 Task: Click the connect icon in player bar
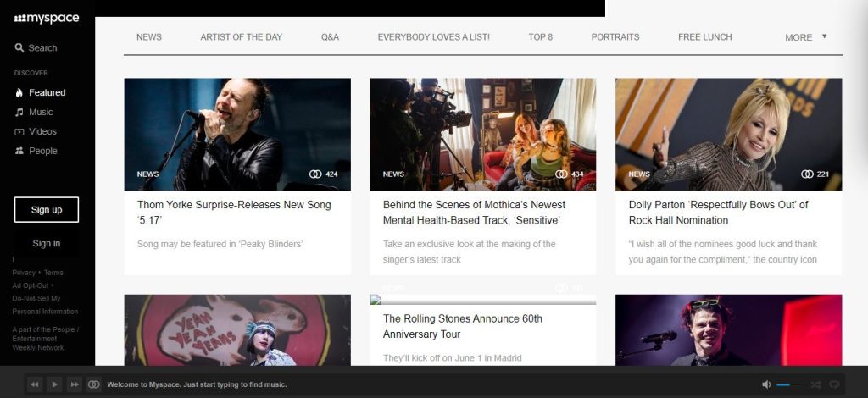click(94, 384)
